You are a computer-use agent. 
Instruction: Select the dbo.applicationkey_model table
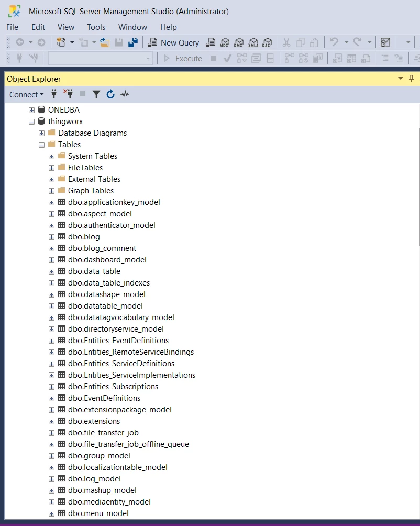click(114, 202)
